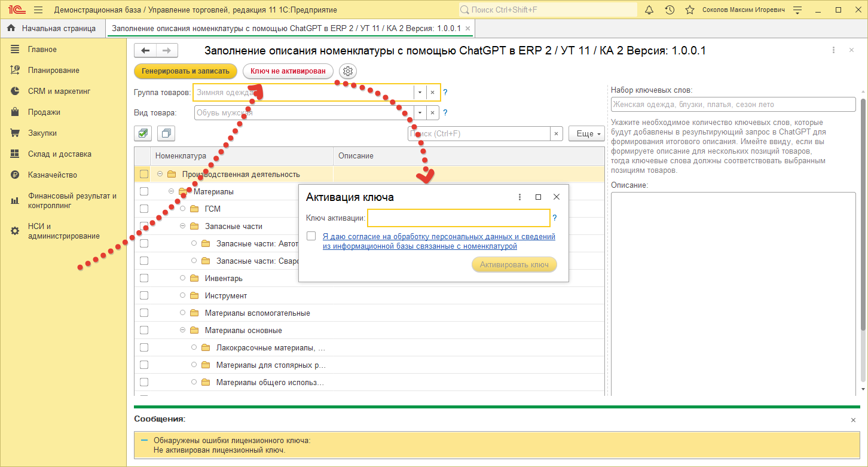
Task: Open the hamburger main menu icon
Action: pyautogui.click(x=38, y=10)
